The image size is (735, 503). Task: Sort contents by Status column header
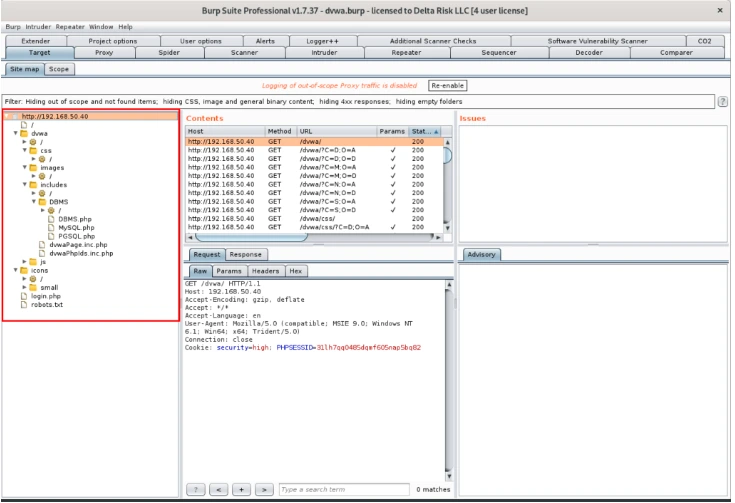click(425, 132)
